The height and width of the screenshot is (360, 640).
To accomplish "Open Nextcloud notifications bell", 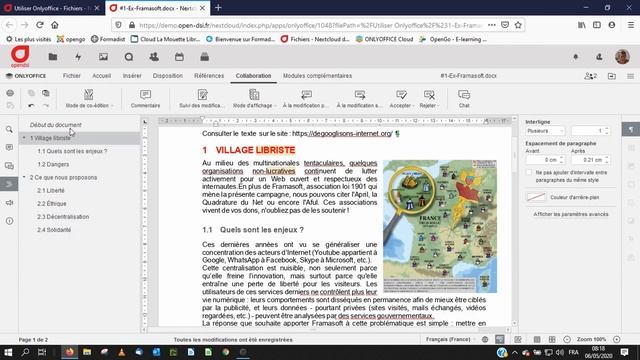I will pos(576,57).
